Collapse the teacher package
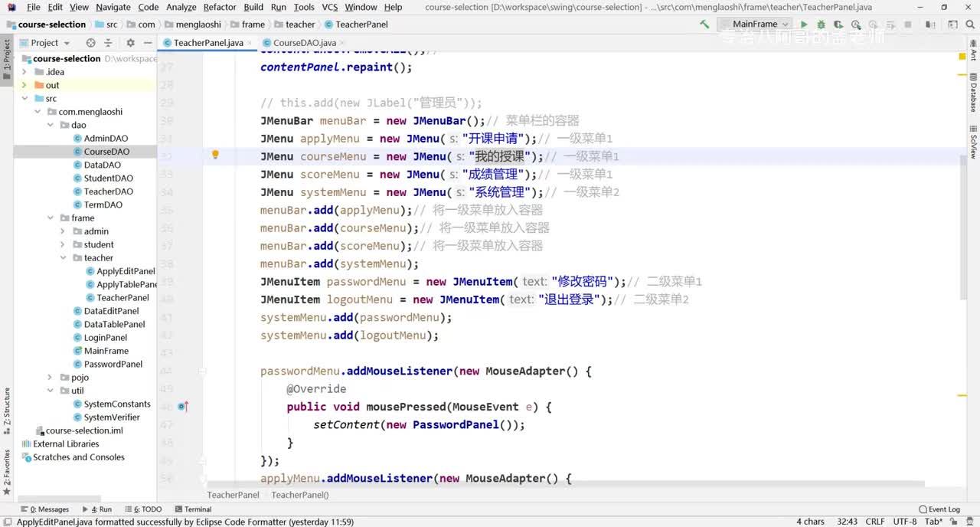Screen dimensions: 980x527 pos(63,258)
